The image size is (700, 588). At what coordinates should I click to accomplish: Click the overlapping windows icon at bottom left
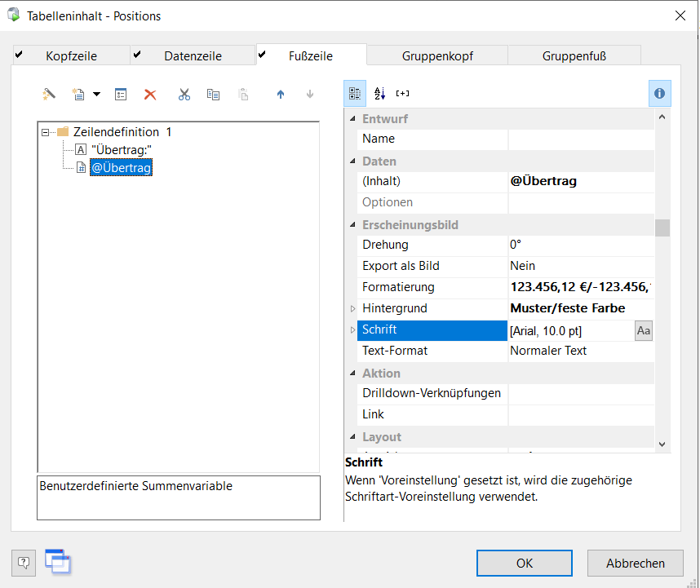tap(58, 562)
